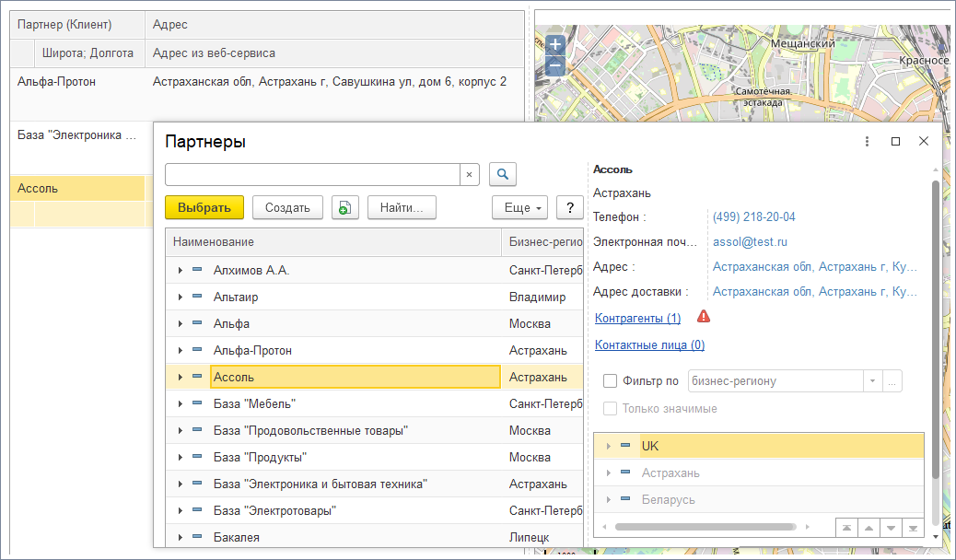Image resolution: width=956 pixels, height=560 pixels.
Task: Expand the UK region node
Action: click(x=608, y=446)
